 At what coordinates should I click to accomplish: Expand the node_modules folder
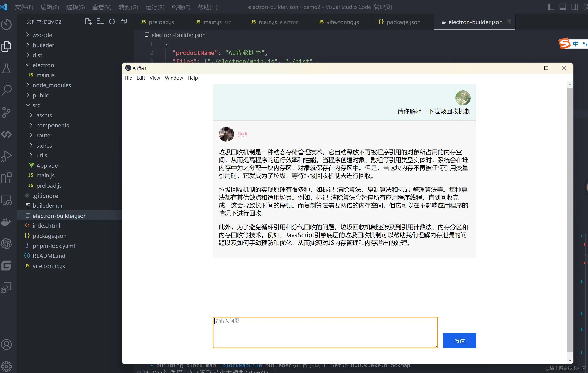70,85
